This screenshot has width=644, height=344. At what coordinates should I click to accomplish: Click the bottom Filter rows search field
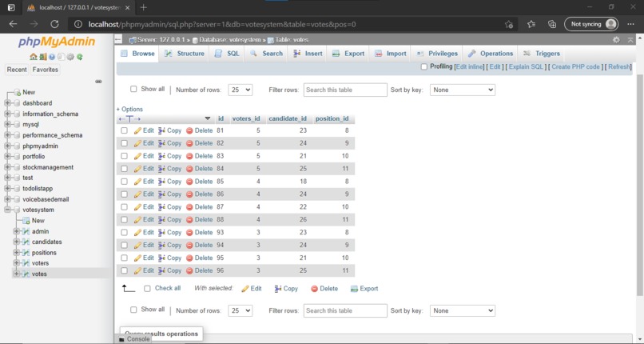pos(345,310)
